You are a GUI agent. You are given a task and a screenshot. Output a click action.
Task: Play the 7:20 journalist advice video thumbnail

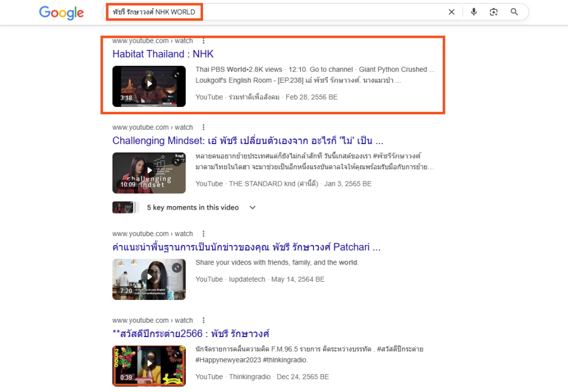coord(149,279)
